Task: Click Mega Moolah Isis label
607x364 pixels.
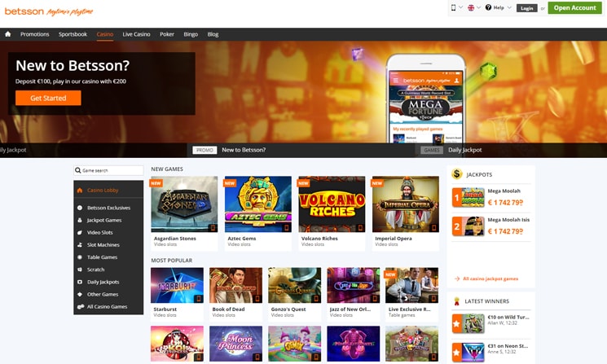Action: pyautogui.click(x=508, y=220)
